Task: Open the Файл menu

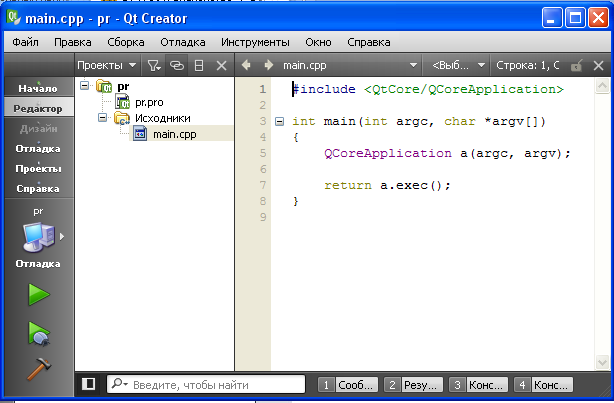Action: point(25,42)
